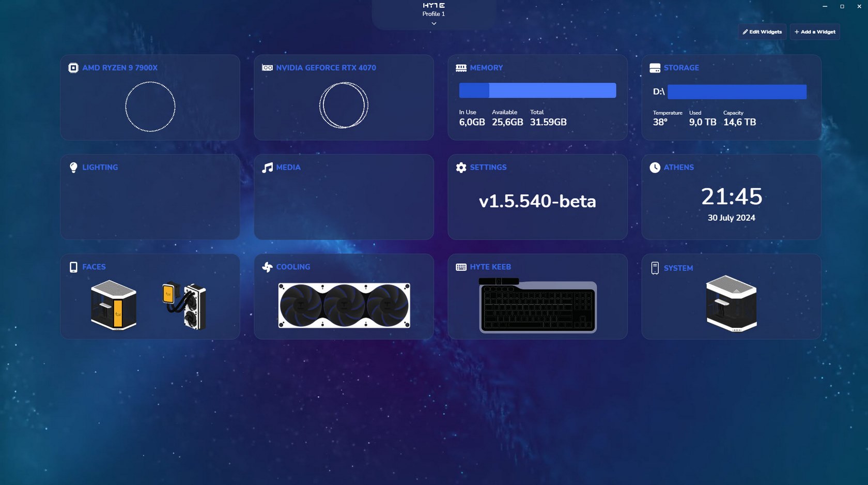Screen dimensions: 868x485
Task: Click the RAM stick icon beside Memory
Action: click(461, 68)
